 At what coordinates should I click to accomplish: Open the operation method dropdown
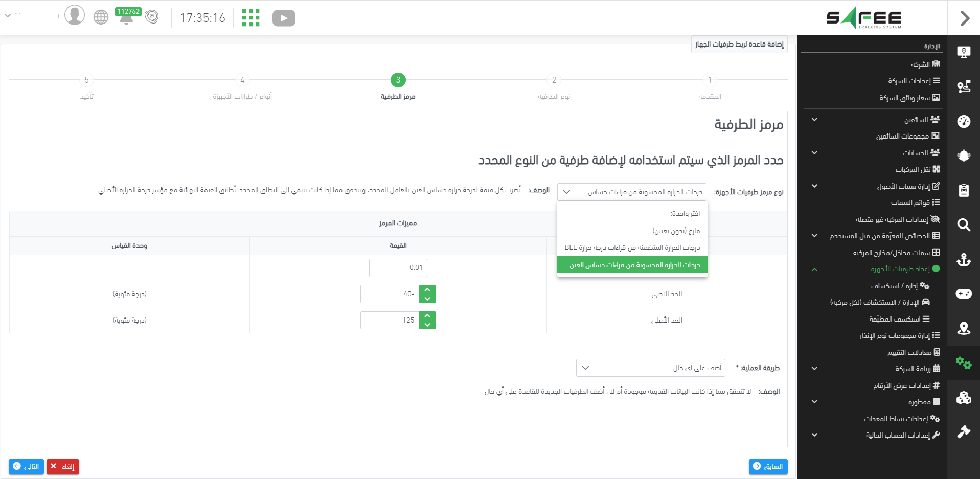click(650, 368)
